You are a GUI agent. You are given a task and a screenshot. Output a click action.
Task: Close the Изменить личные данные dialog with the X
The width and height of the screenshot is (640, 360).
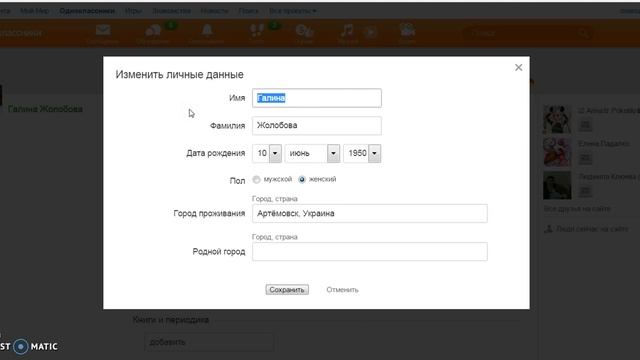click(518, 67)
